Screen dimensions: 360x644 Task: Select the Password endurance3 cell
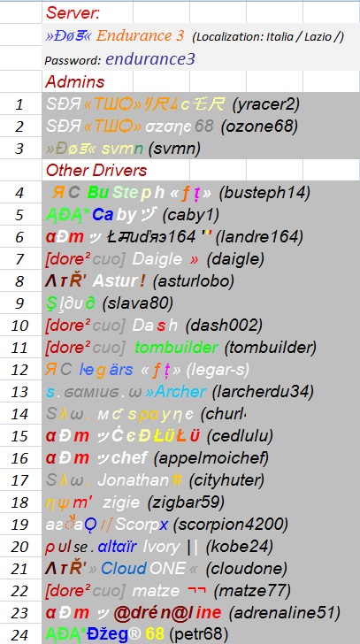coord(201,59)
